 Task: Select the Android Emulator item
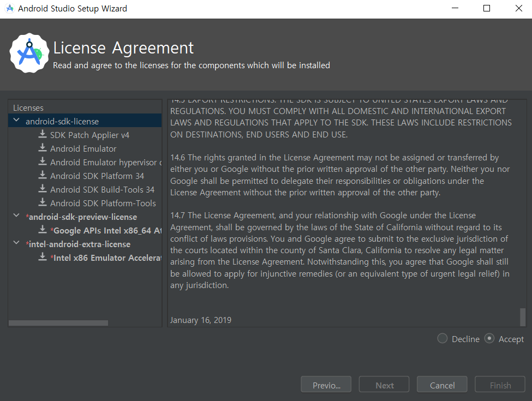click(x=83, y=148)
